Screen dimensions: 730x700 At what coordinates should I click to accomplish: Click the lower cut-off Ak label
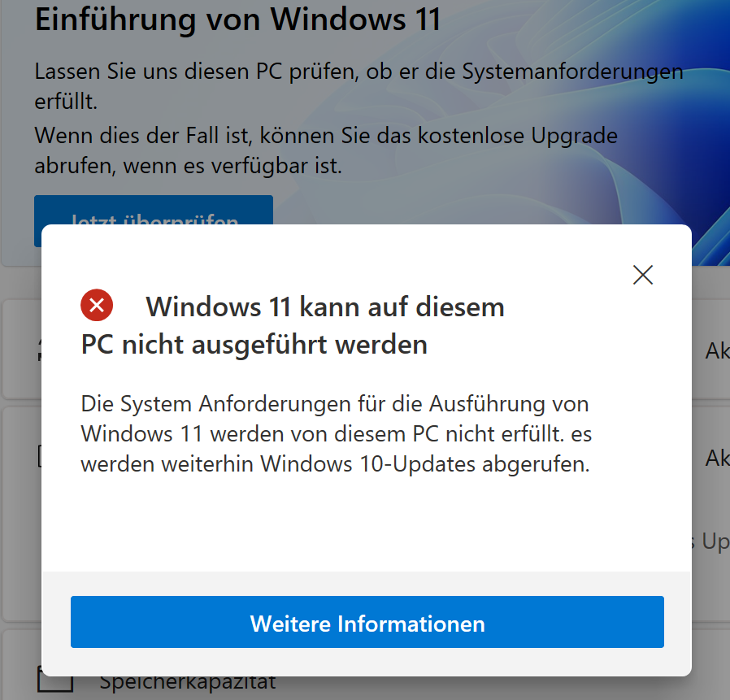point(718,458)
